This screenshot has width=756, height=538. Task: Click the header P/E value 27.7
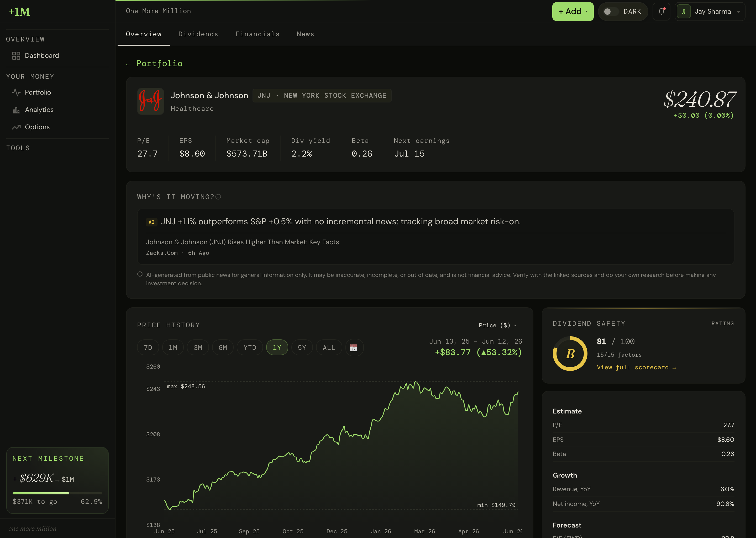[147, 154]
